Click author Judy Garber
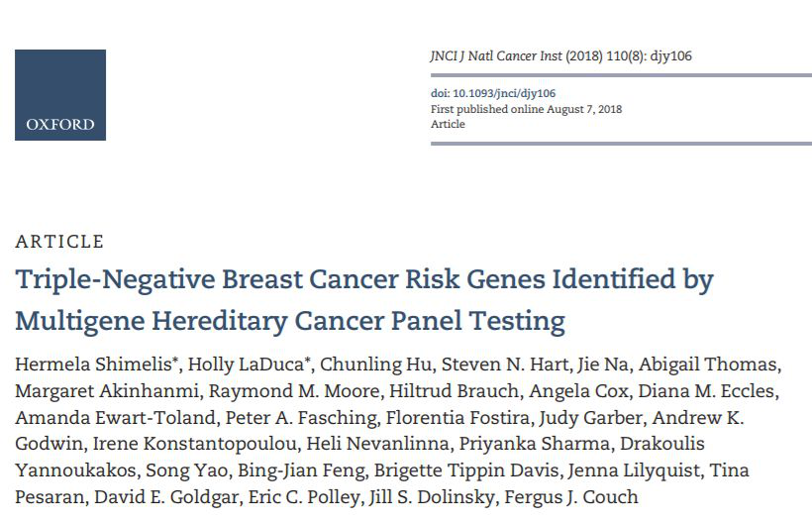812x522 pixels. (590, 417)
